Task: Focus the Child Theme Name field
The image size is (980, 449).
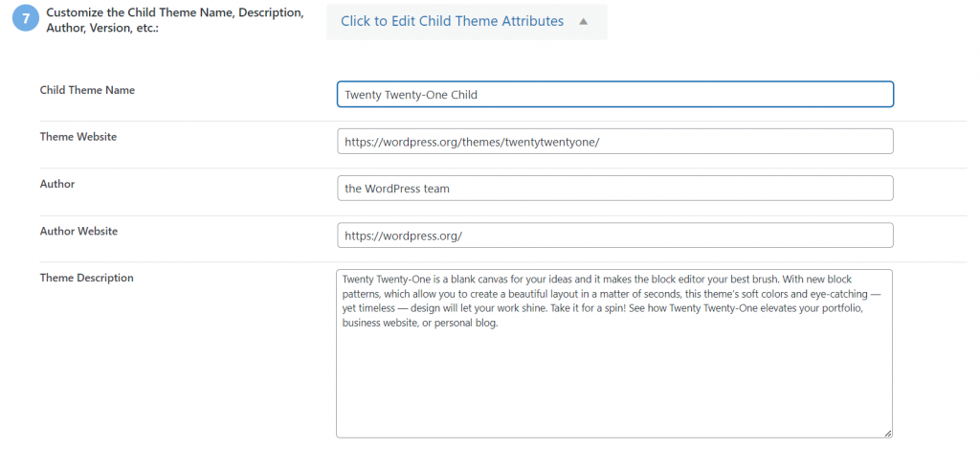Action: [x=614, y=94]
